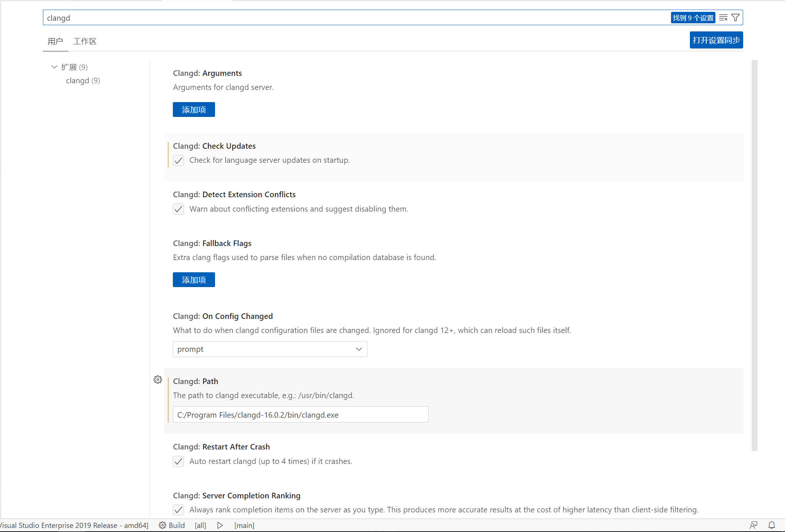Disable Restart After Crash option

point(178,461)
